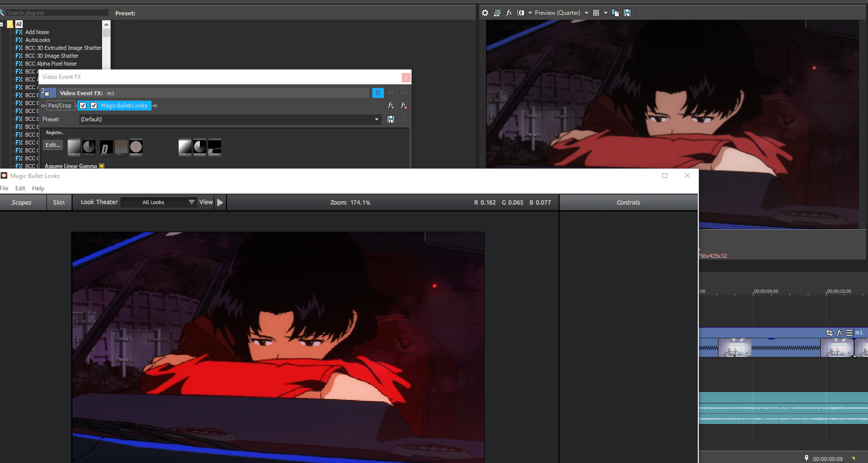Viewport: 868px width, 463px height.
Task: Click the Pan/Crop chain button
Action: 60,106
